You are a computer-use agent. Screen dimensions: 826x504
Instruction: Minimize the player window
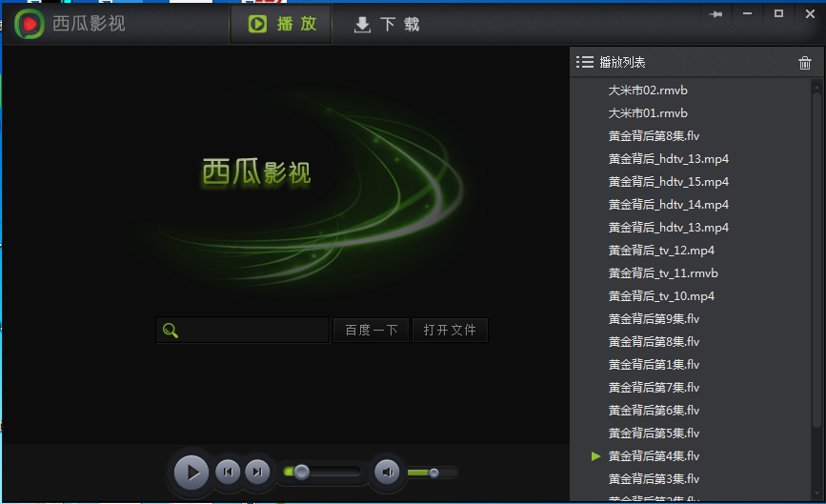747,14
